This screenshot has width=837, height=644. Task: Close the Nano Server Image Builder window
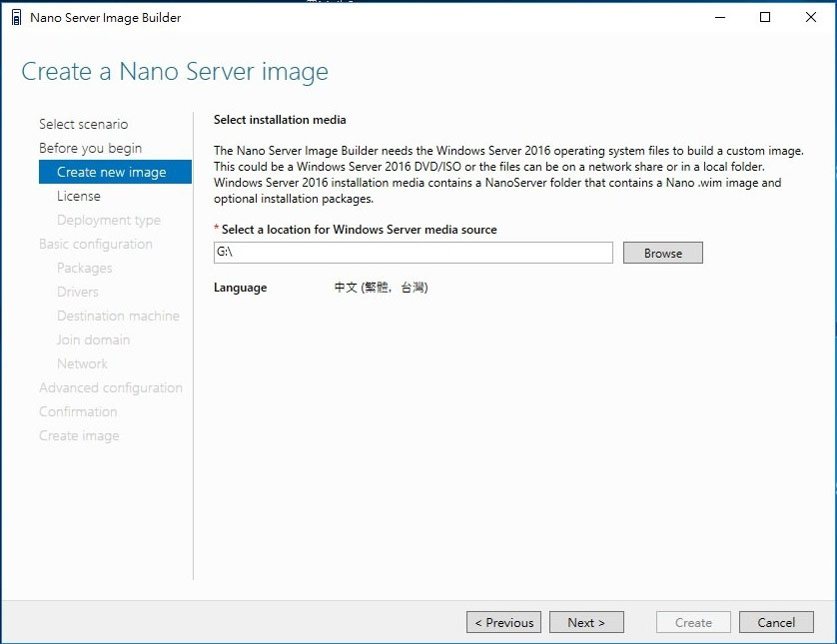point(810,18)
